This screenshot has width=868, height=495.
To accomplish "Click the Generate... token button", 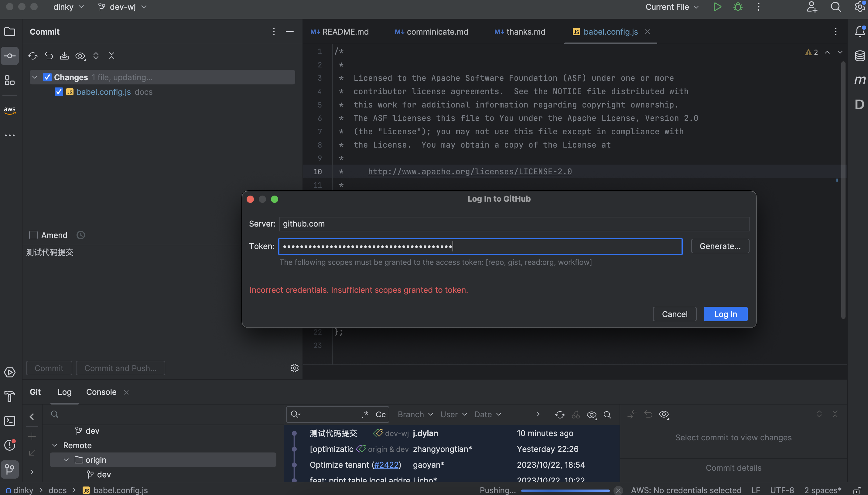I will [720, 246].
